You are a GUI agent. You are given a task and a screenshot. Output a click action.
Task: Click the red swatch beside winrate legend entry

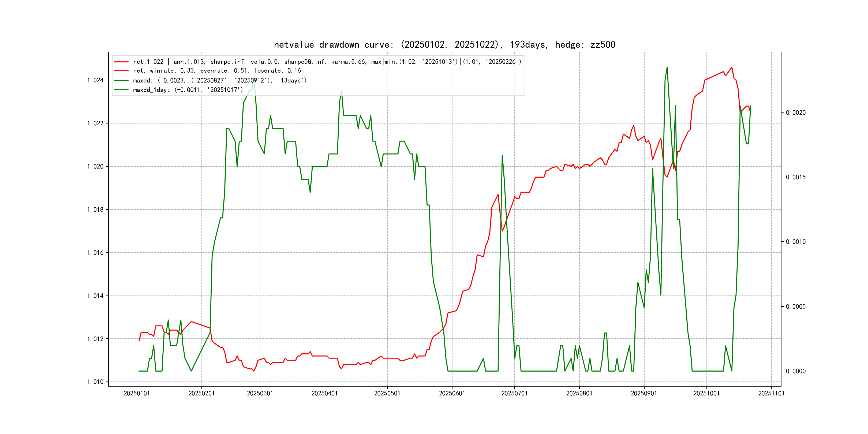[x=121, y=71]
